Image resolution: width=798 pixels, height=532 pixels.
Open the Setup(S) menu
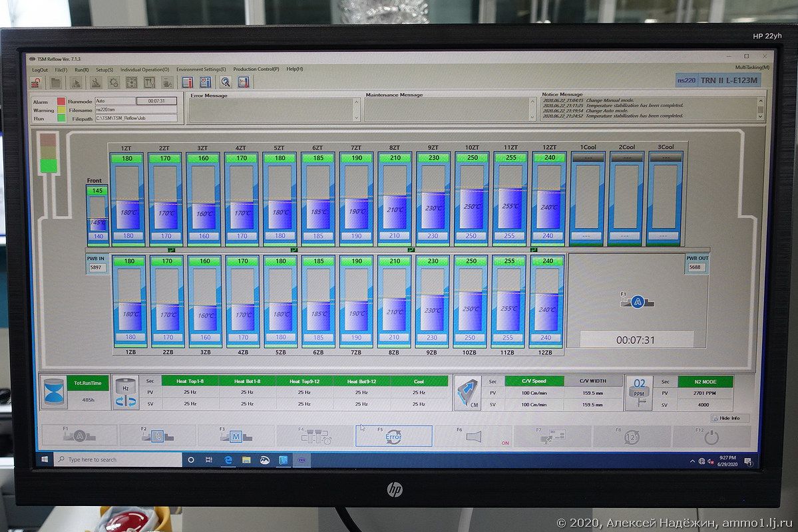104,69
